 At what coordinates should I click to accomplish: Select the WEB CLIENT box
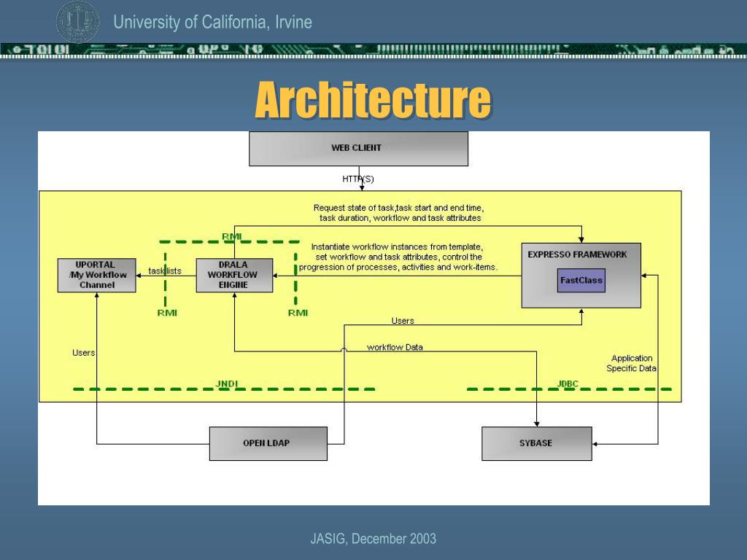click(358, 149)
